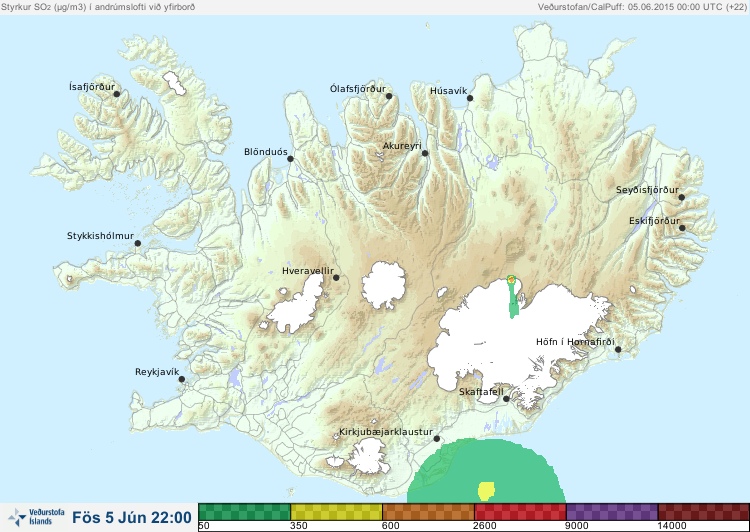Click the purple 9000 legend swatch

tap(612, 512)
